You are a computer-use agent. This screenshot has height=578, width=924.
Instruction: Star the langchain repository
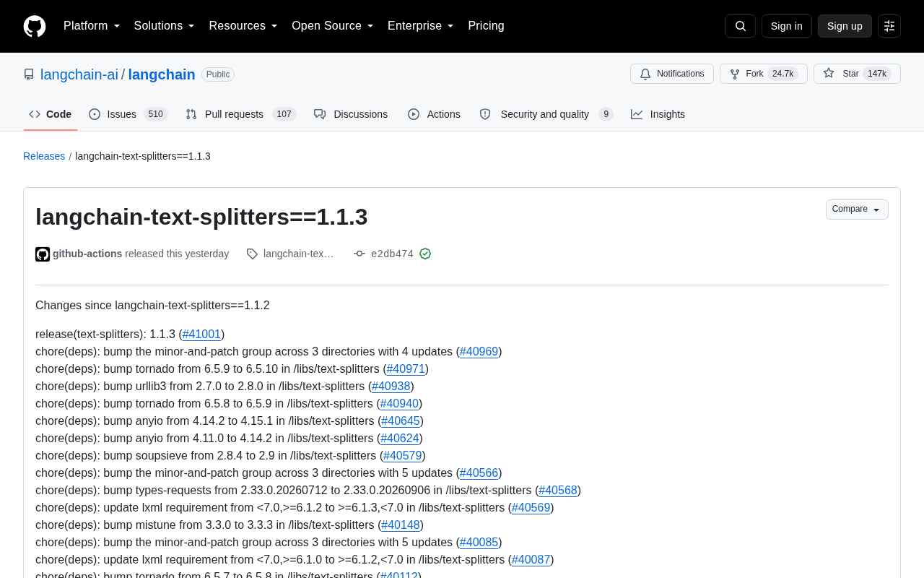pyautogui.click(x=857, y=74)
